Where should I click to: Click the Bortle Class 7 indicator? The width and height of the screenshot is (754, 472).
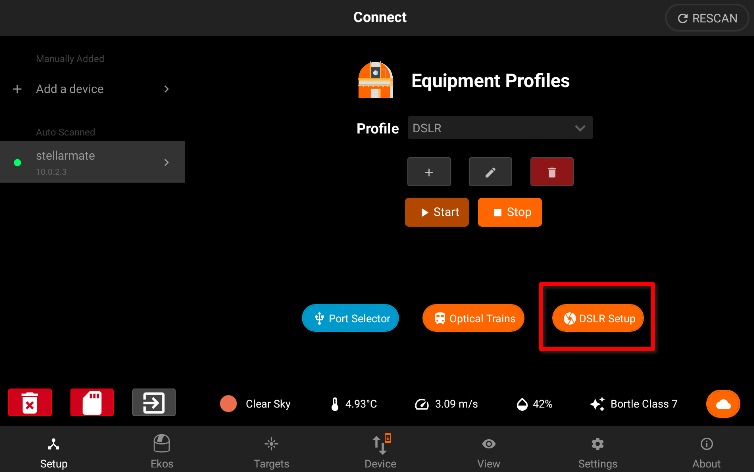[x=634, y=404]
